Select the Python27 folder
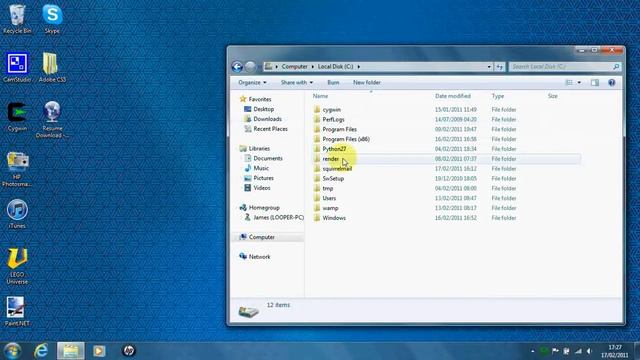Screen dimensions: 640x360 click(x=334, y=149)
